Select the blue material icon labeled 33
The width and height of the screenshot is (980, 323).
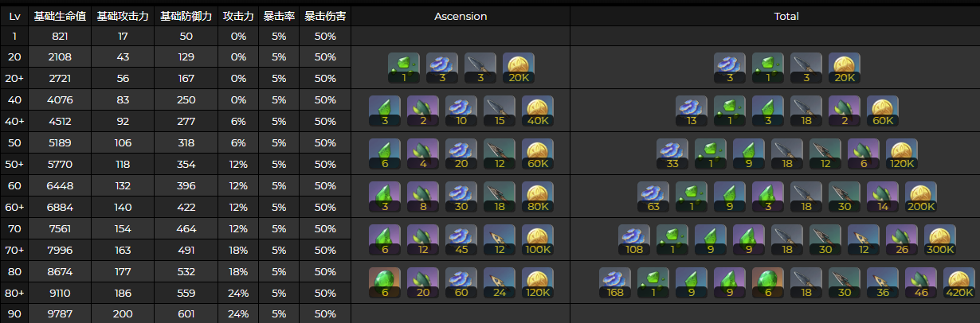[672, 154]
